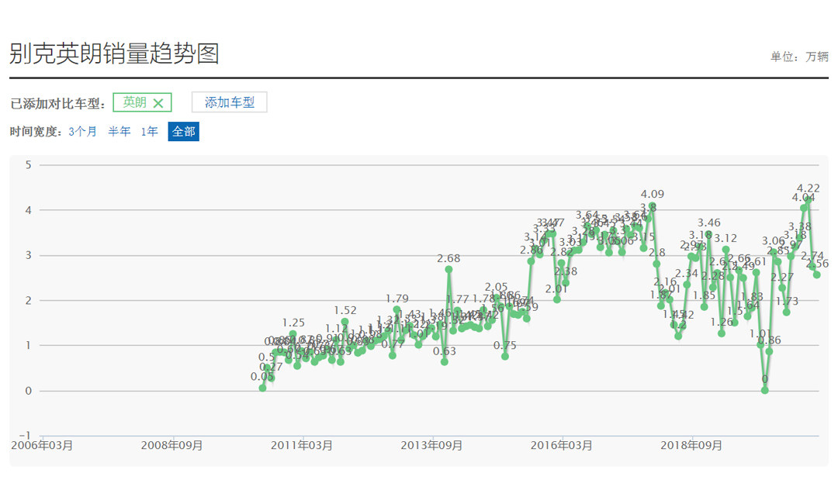Select the 英朗 comparison tag
The height and width of the screenshot is (504, 838).
tap(134, 102)
